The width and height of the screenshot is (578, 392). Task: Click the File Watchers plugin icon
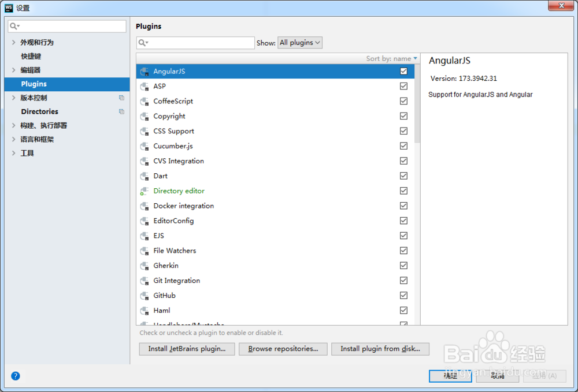(x=144, y=251)
